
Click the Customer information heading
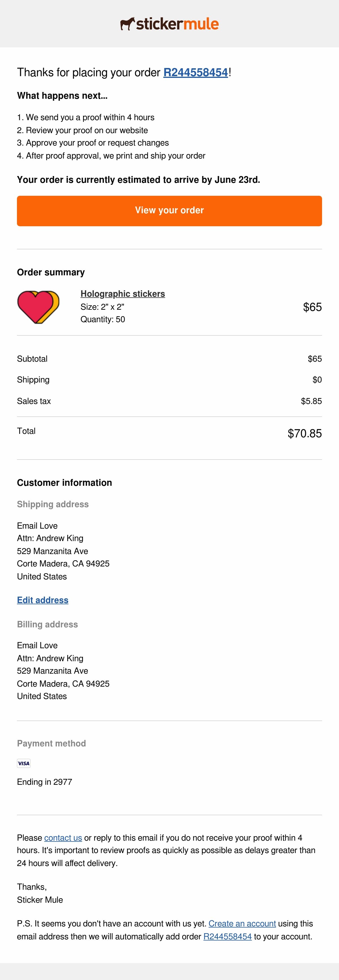(64, 482)
